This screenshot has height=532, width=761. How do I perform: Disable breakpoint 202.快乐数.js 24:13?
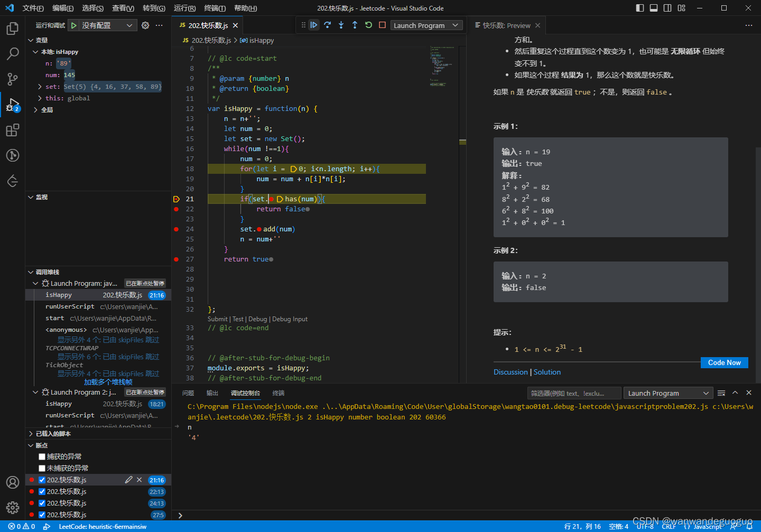pos(42,503)
